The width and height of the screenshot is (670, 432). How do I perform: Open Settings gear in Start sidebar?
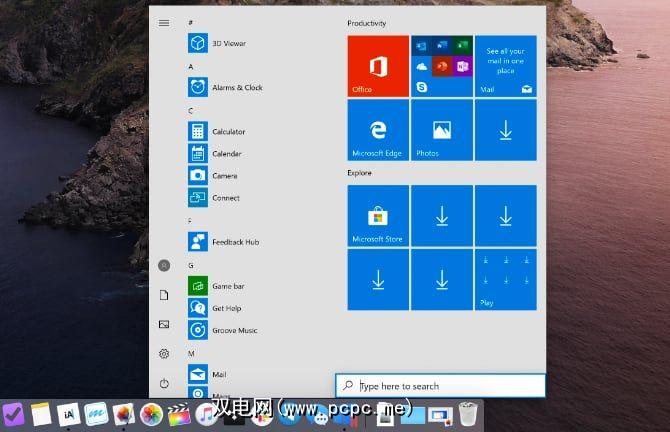tap(164, 354)
